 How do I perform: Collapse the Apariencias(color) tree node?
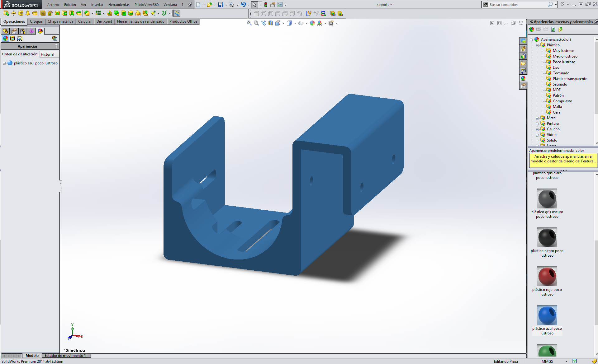[531, 40]
